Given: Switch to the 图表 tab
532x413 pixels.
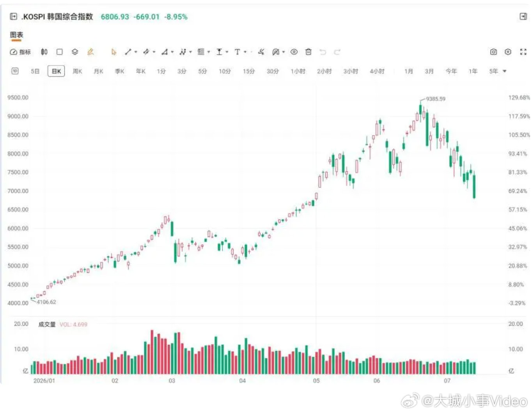Looking at the screenshot, I should coord(16,35).
